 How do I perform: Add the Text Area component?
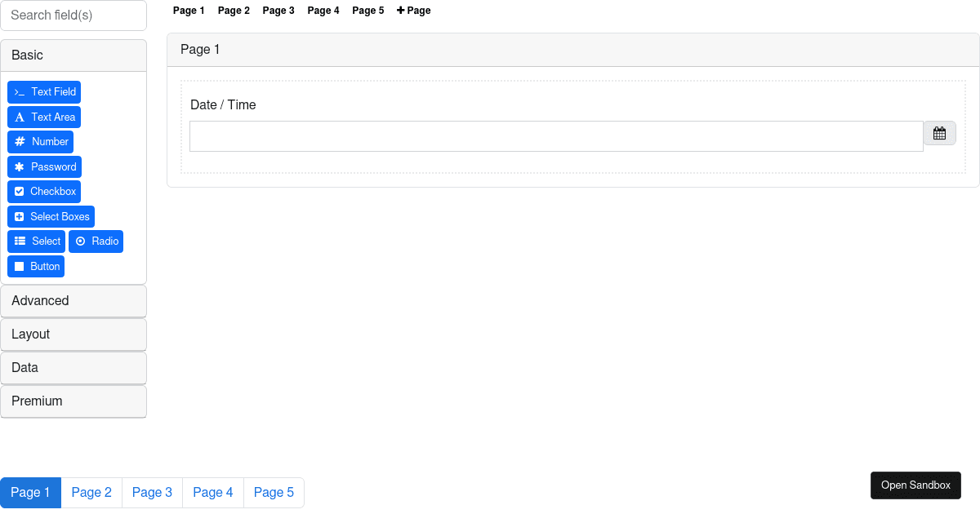pos(44,117)
